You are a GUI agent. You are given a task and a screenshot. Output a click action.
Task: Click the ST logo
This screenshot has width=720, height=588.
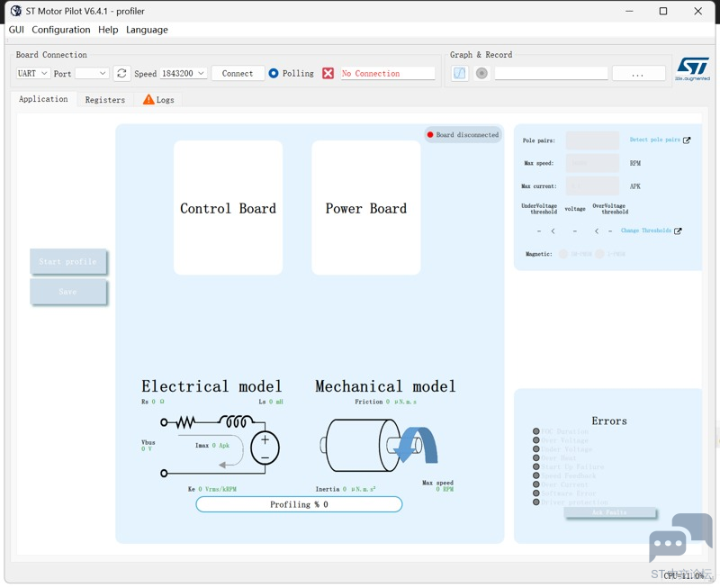(692, 69)
